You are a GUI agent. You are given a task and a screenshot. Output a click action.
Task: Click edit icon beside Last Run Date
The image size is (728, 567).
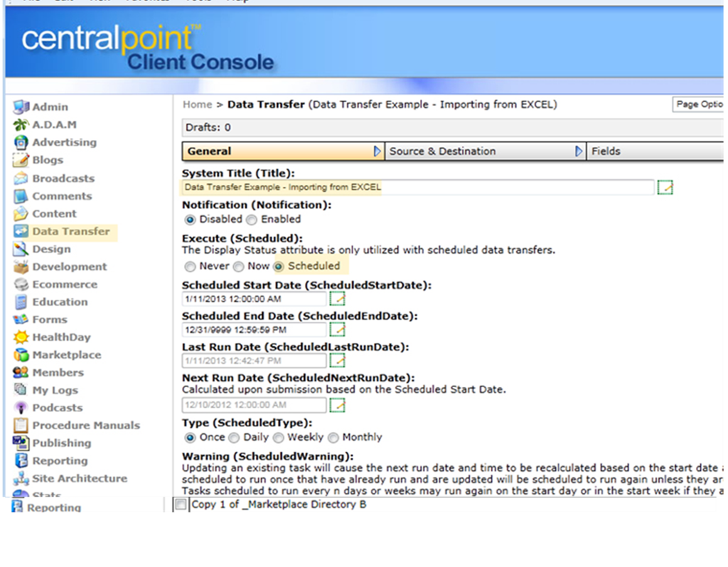pyautogui.click(x=338, y=360)
